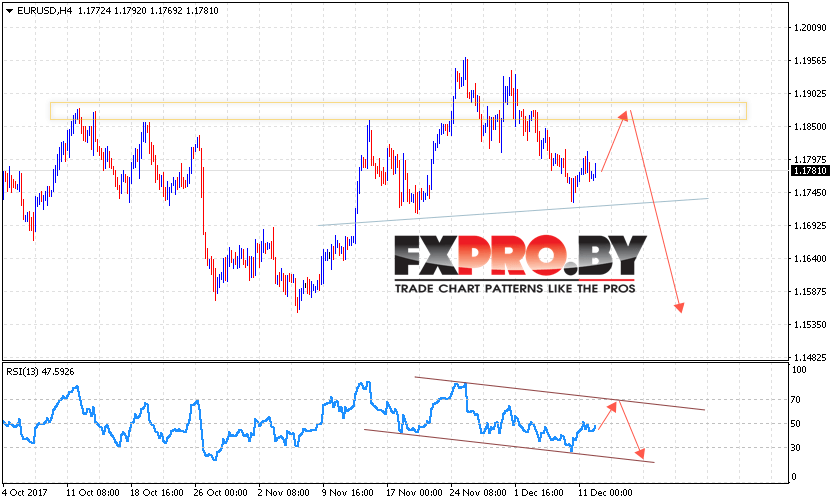
Task: Click the 11 Oct 08:00 time label
Action: [93, 493]
